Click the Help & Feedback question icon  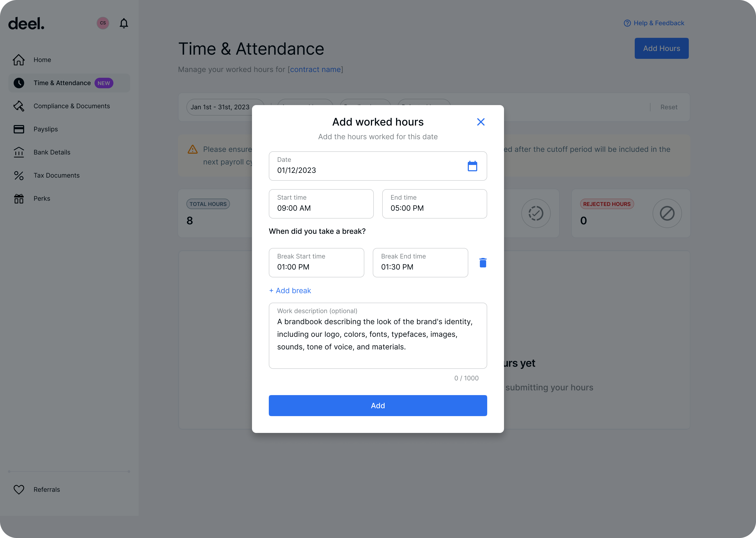point(627,23)
